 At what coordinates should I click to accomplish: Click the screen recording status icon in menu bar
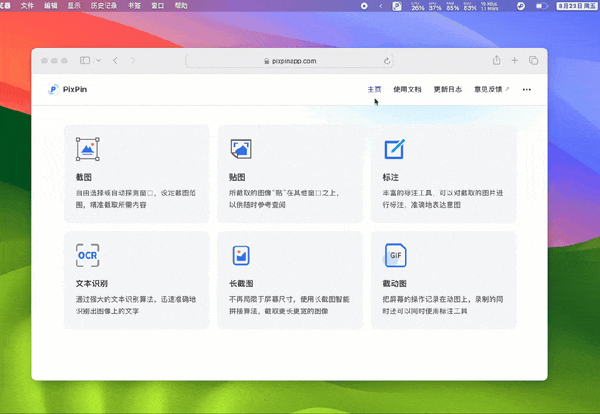(364, 6)
